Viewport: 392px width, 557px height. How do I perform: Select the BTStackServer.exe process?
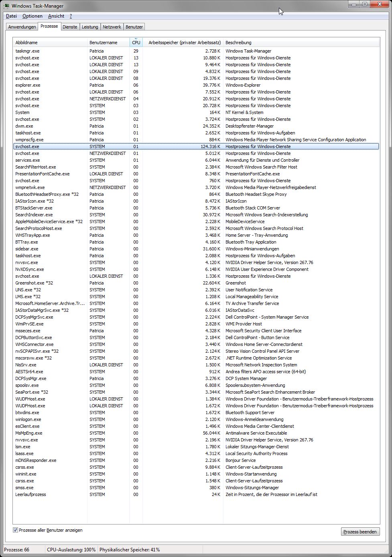[x=196, y=208]
